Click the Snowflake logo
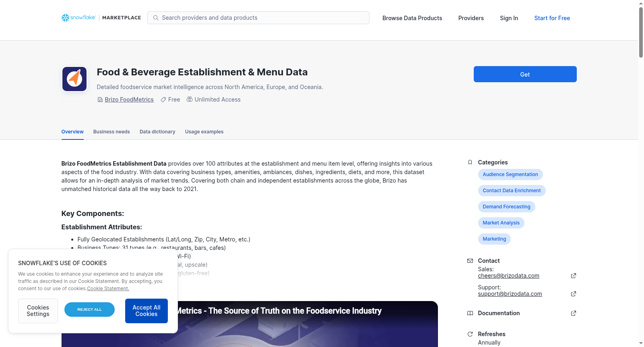This screenshot has width=644, height=347. tap(78, 18)
